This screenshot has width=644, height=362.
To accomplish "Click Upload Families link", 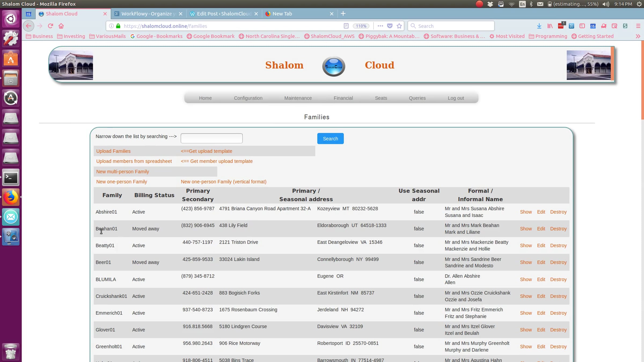I will (x=113, y=151).
